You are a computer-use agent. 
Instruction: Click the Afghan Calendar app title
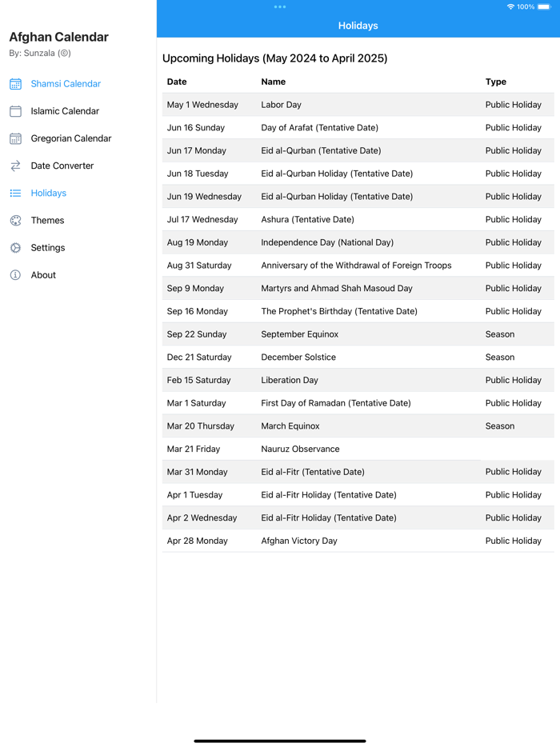[x=59, y=37]
